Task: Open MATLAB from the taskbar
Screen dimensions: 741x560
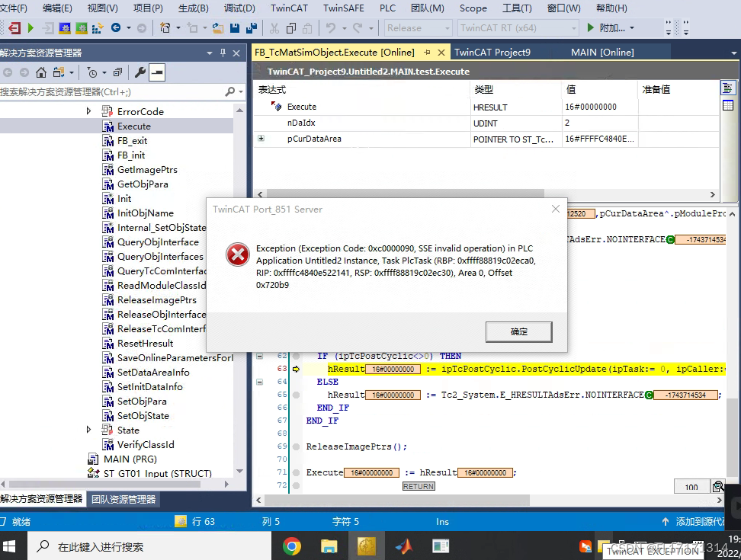Action: click(403, 547)
